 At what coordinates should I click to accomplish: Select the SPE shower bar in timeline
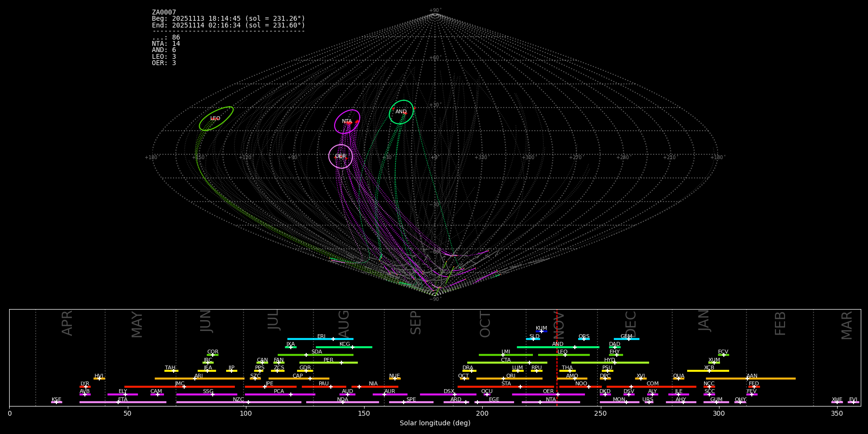coord(411,402)
